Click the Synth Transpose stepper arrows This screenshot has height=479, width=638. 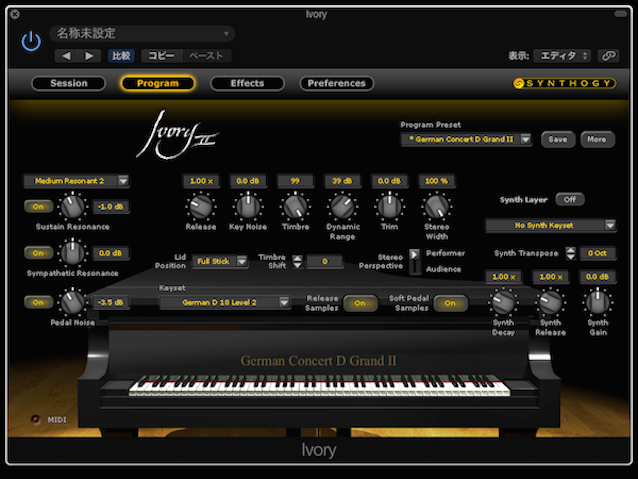(571, 253)
